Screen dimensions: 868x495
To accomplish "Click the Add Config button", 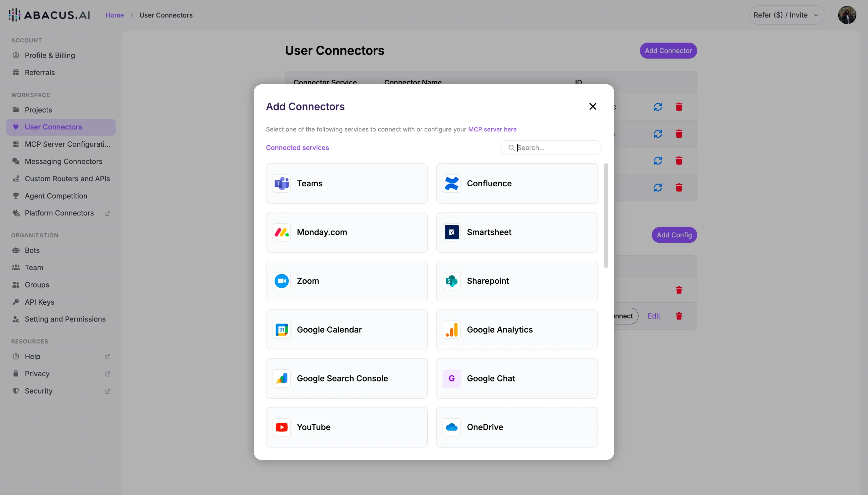I will pyautogui.click(x=674, y=235).
